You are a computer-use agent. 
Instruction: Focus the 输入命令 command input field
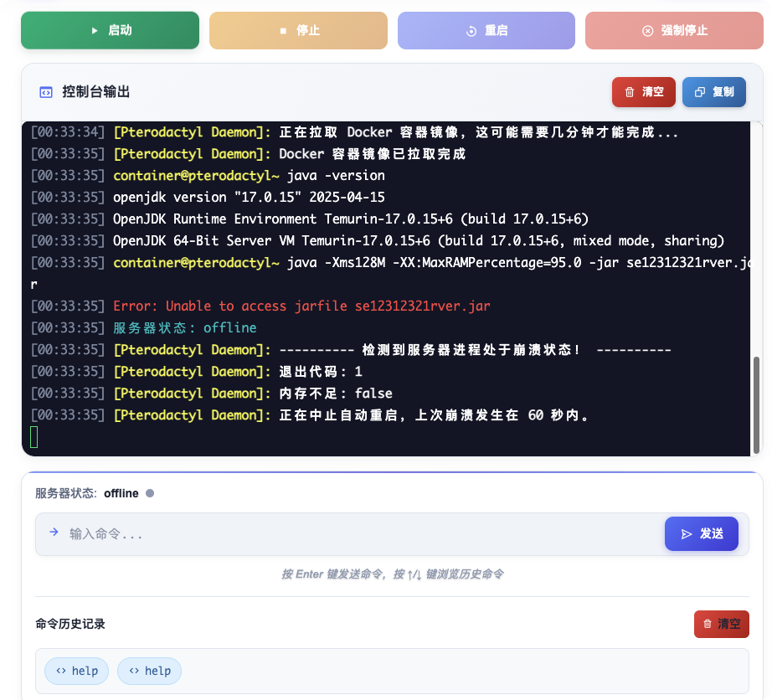pyautogui.click(x=360, y=533)
